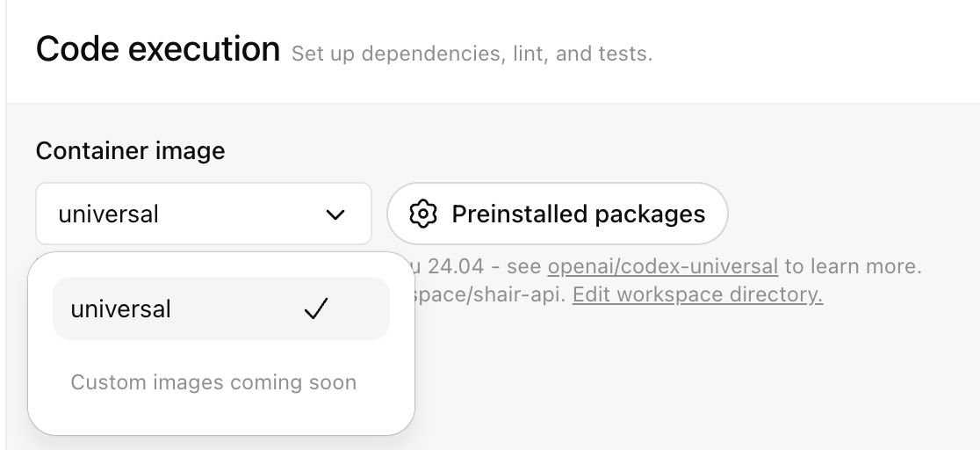This screenshot has width=980, height=450.
Task: Click the 'Custom images coming soon' menu entry
Action: (x=213, y=382)
